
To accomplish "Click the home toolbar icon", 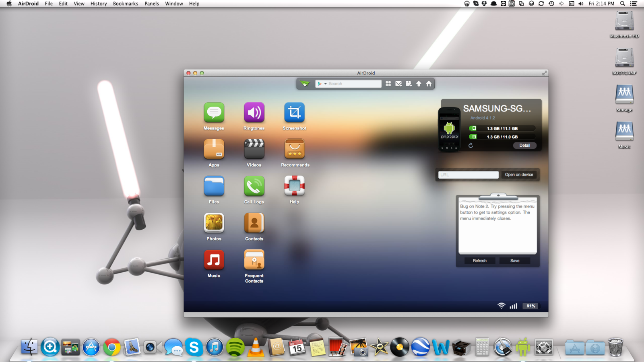I will pyautogui.click(x=429, y=84).
